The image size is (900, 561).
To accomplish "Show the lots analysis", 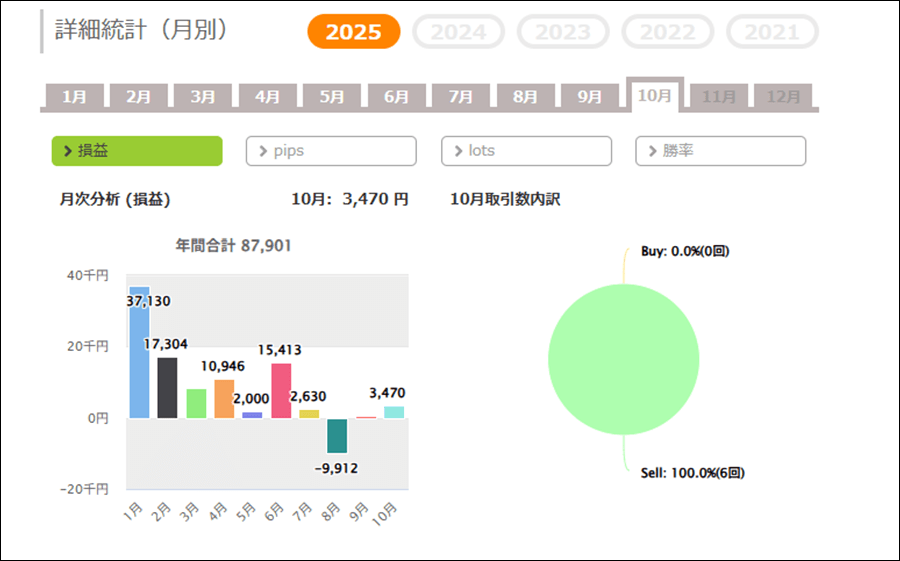I will pos(526,151).
